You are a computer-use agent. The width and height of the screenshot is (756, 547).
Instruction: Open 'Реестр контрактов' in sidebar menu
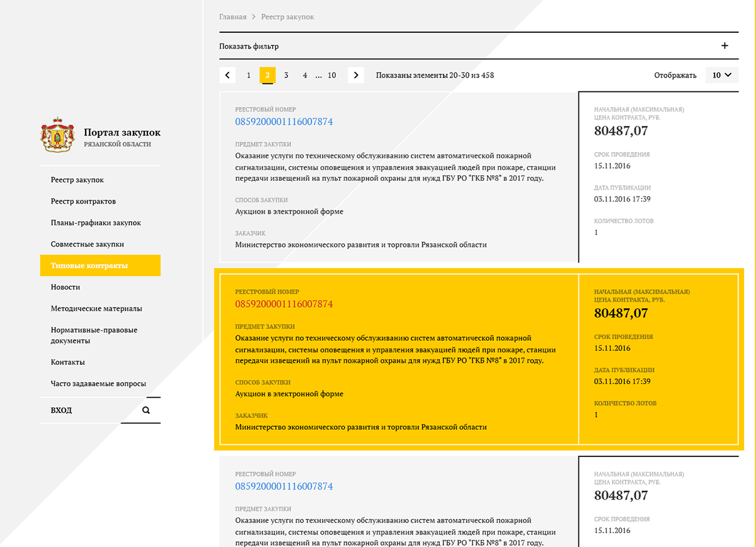pyautogui.click(x=83, y=202)
